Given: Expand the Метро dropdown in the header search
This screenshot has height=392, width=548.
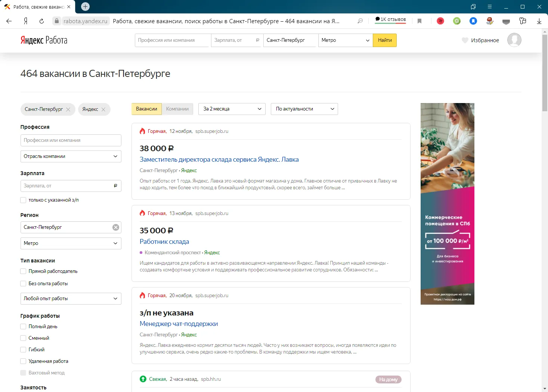Looking at the screenshot, I should [346, 40].
